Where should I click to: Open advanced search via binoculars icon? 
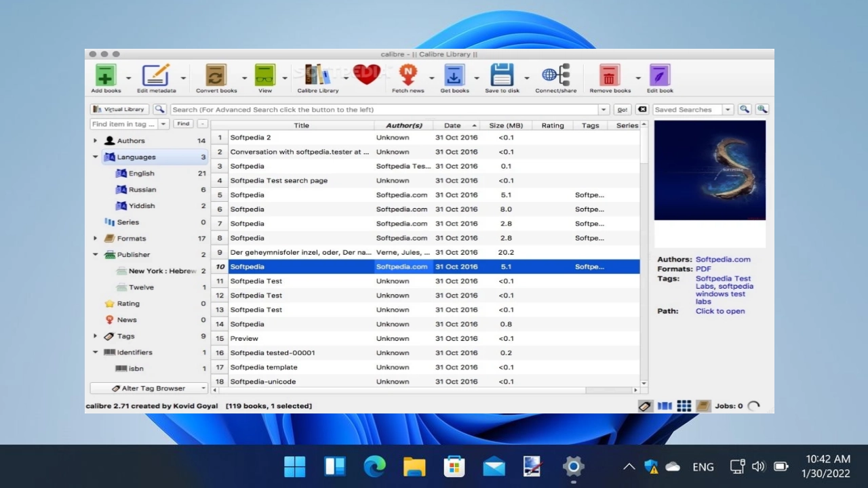[x=159, y=109]
